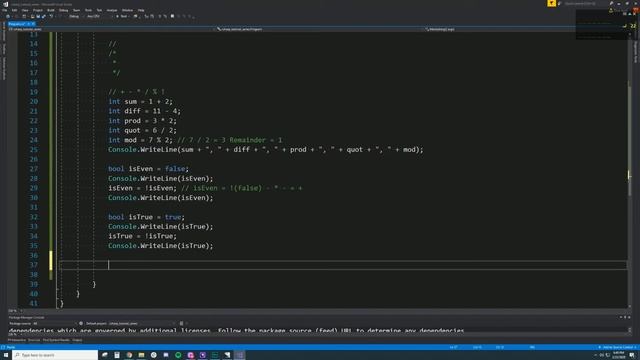
Task: Open Calculator from the taskbar
Action: pos(117,355)
